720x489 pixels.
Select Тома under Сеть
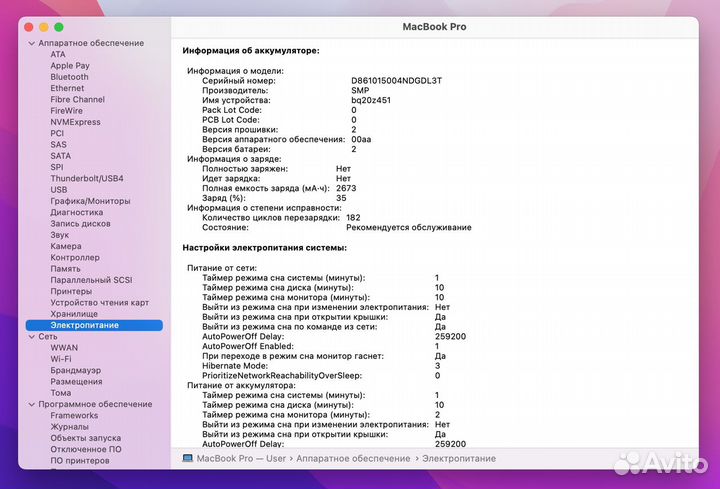(x=61, y=393)
